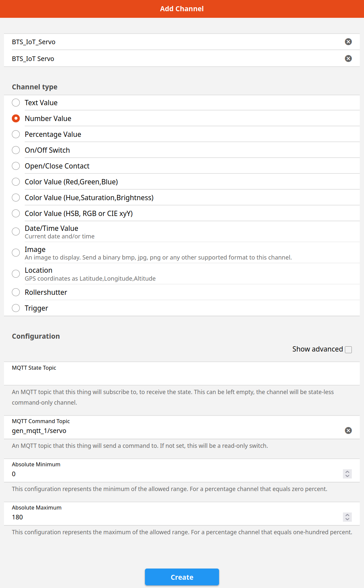Click the Absolute Minimum stepper arrows
This screenshot has width=364, height=588.
pyautogui.click(x=347, y=474)
